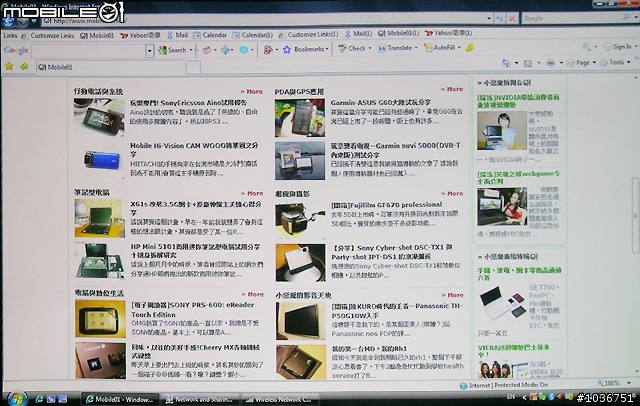Open the Bookmarks menu in Google toolbar

(x=305, y=49)
